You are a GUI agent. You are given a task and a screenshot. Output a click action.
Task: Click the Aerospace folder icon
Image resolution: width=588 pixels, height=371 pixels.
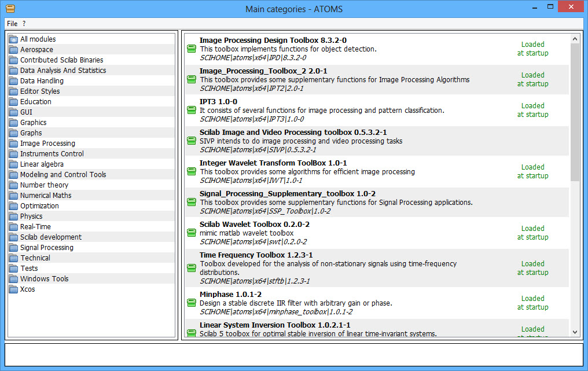tap(13, 50)
